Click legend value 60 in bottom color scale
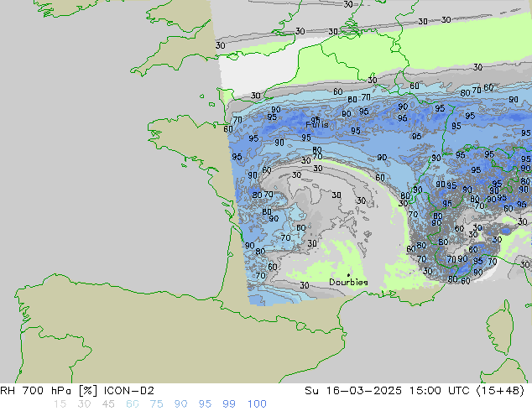The height and width of the screenshot is (411, 532). (133, 404)
